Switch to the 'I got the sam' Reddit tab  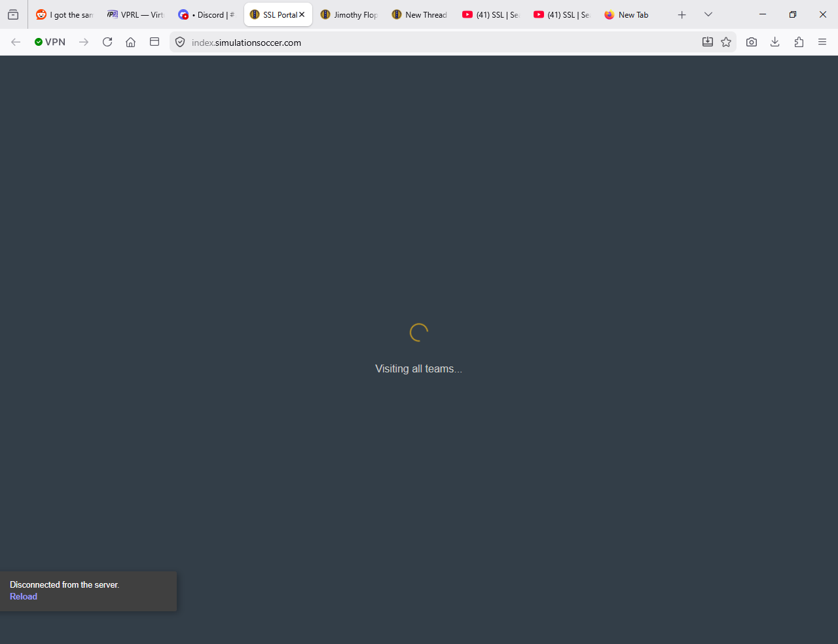point(64,14)
